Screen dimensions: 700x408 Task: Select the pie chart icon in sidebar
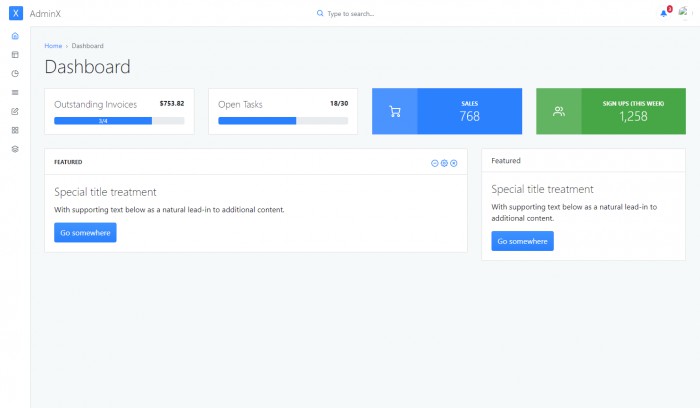point(15,73)
